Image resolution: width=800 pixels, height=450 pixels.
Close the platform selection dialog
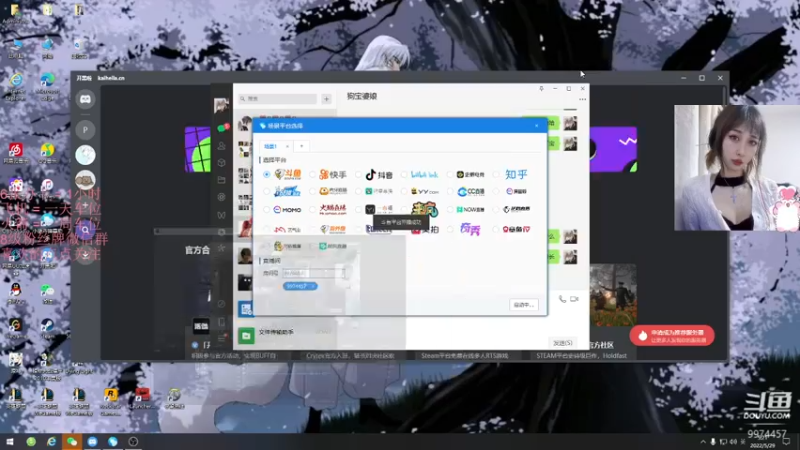click(x=536, y=126)
